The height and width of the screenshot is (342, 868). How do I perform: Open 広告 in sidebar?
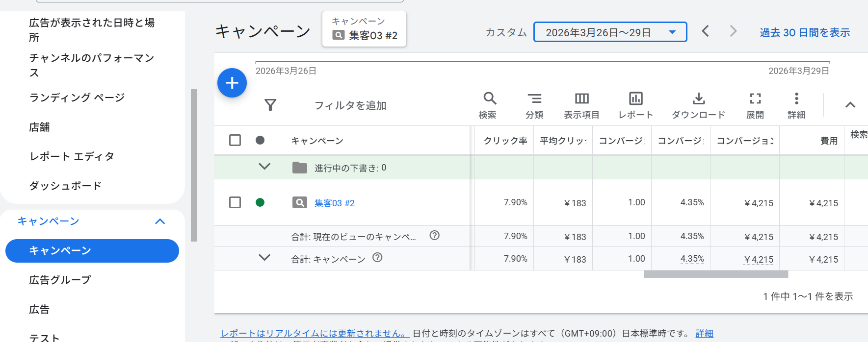(x=39, y=309)
